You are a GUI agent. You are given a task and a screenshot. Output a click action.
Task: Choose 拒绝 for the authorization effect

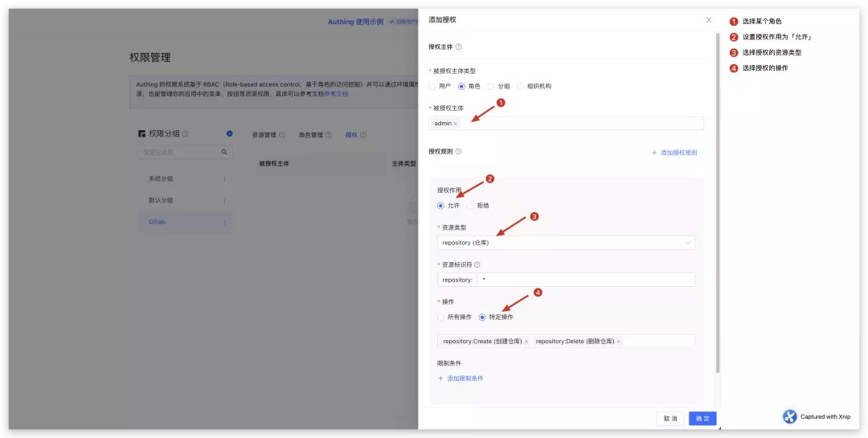tap(470, 206)
